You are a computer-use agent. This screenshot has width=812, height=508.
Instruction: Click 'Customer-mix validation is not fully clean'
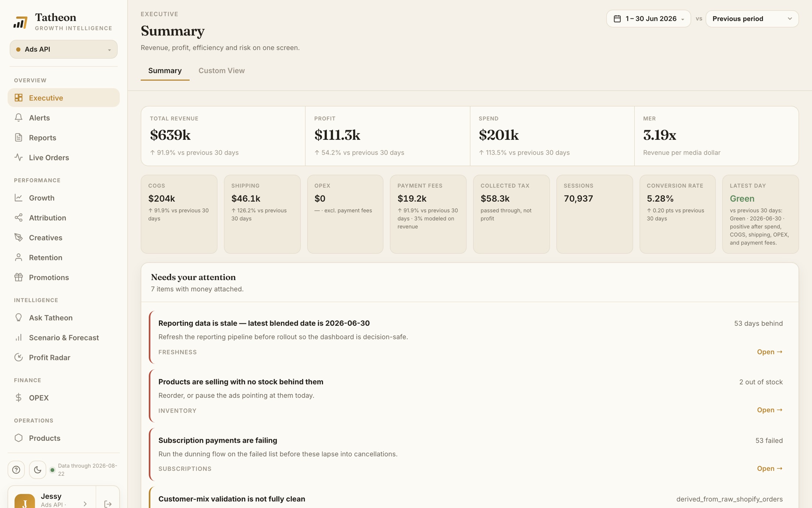click(x=232, y=499)
